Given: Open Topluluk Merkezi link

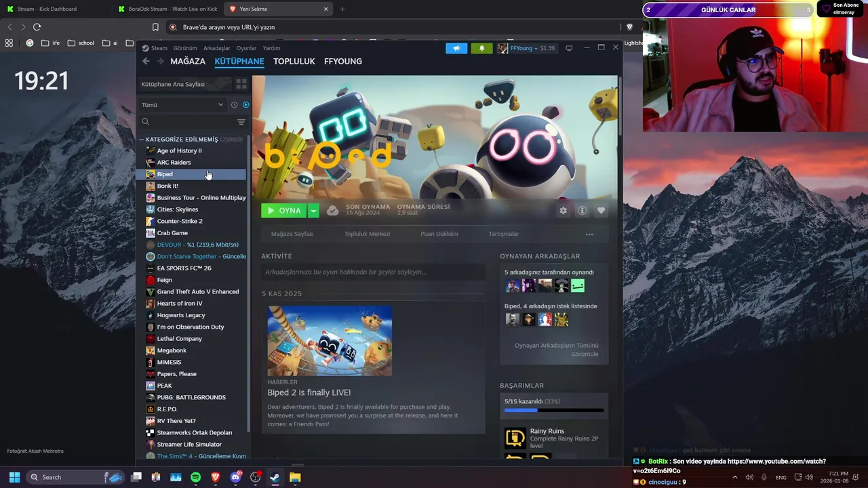Looking at the screenshot, I should (x=367, y=234).
